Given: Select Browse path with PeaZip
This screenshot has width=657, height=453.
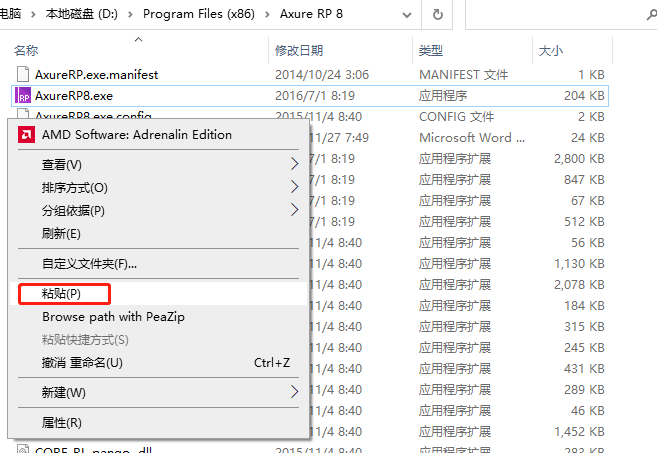Looking at the screenshot, I should [x=113, y=317].
